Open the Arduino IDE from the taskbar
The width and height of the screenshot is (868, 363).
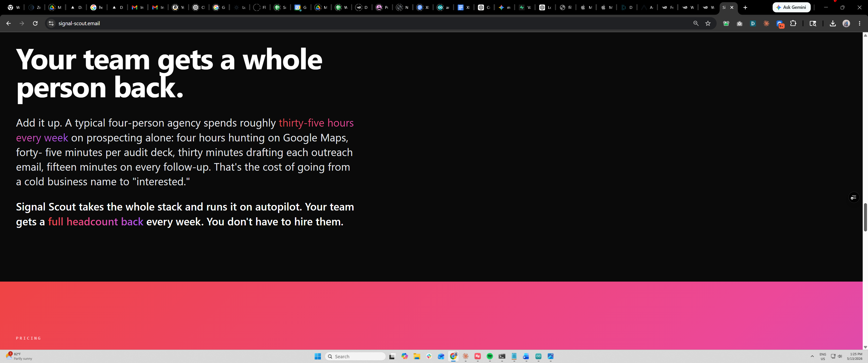coord(538,356)
